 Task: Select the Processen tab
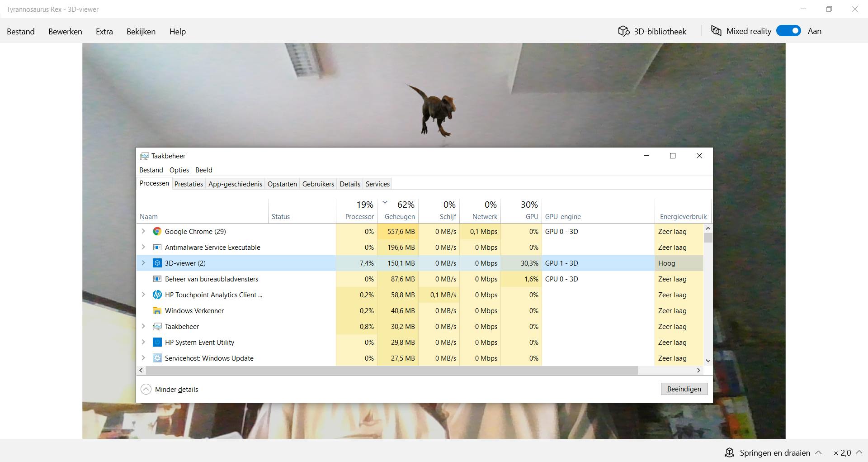tap(154, 183)
